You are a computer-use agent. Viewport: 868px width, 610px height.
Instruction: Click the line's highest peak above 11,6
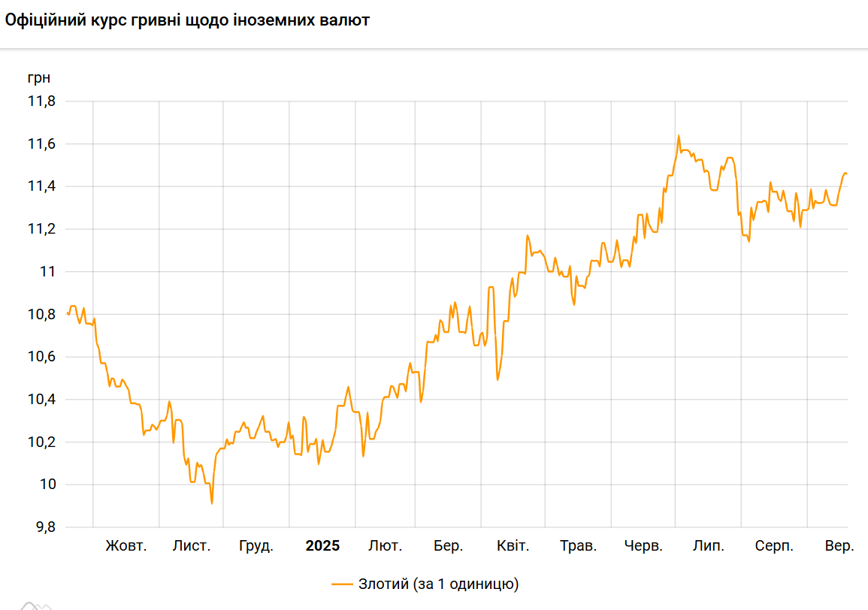[679, 137]
